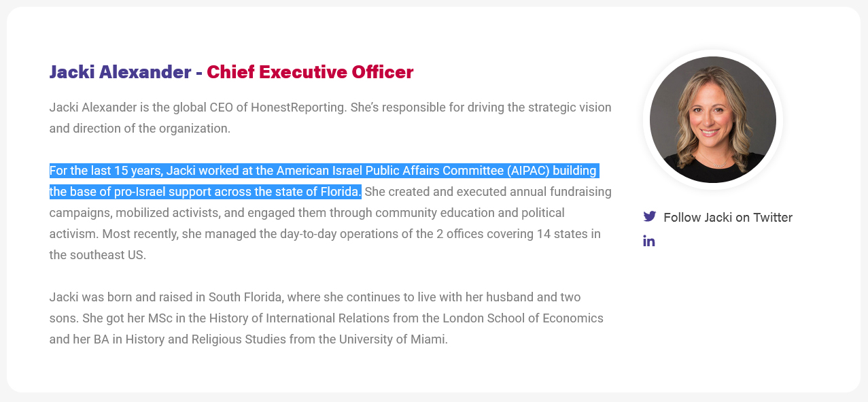This screenshot has height=402, width=868.
Task: Open Jacki's LinkedIn profile icon
Action: coord(649,241)
